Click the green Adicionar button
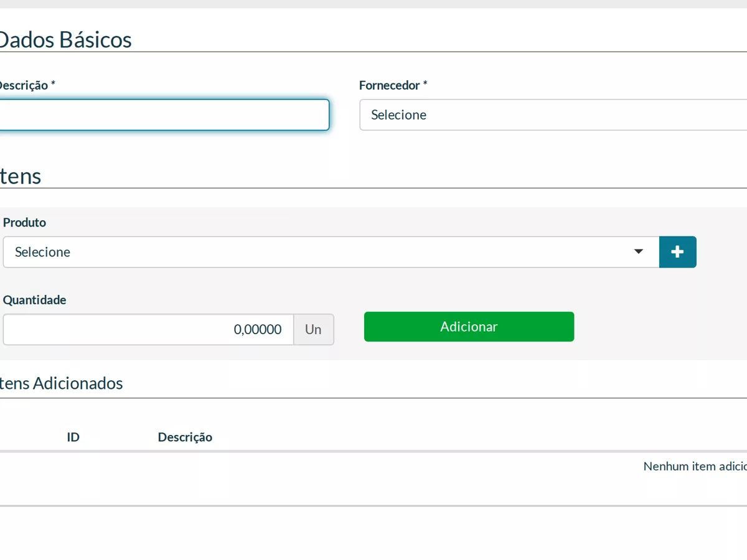This screenshot has width=747, height=560. point(469,327)
